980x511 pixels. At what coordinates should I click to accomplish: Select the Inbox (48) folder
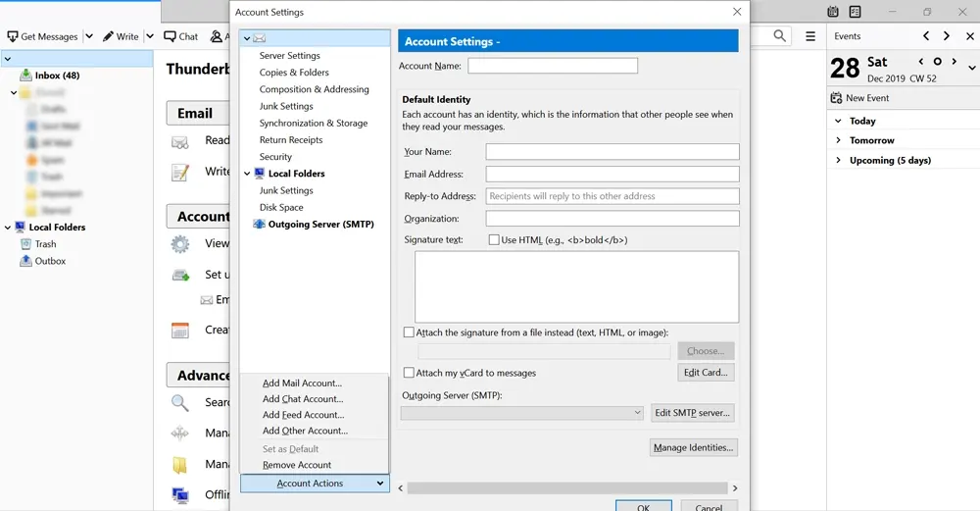coord(58,76)
